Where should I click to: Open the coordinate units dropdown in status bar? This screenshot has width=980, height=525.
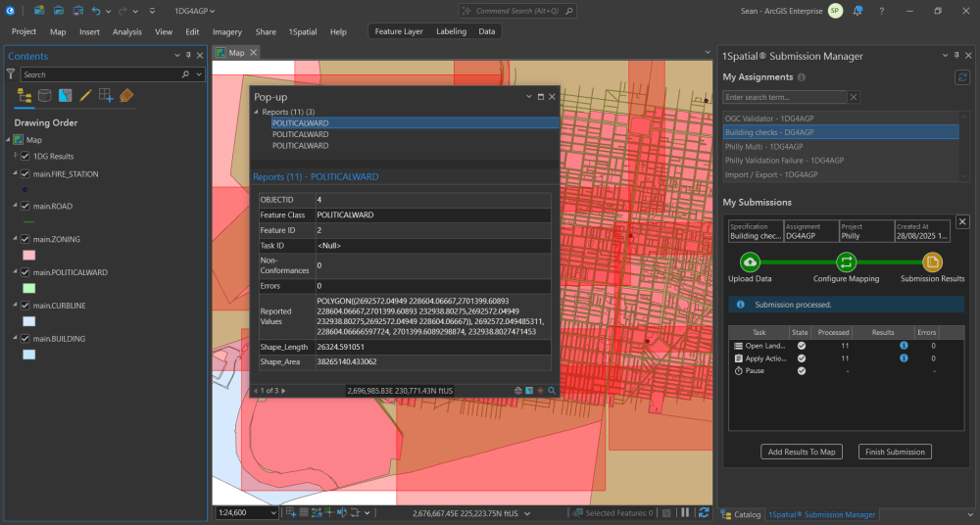click(527, 514)
